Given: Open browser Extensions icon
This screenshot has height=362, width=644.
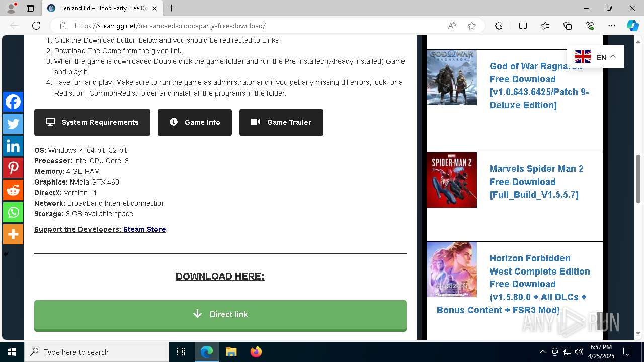Looking at the screenshot, I should click(x=499, y=26).
